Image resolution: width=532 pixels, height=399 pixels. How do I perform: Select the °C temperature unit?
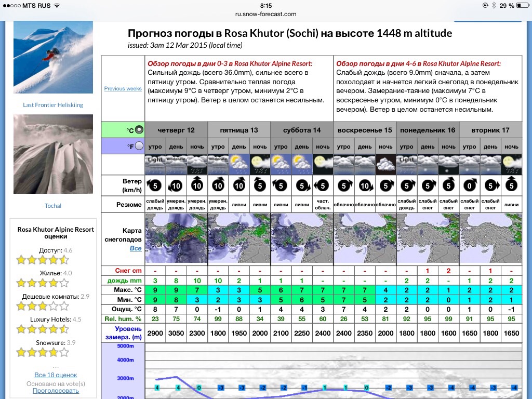pyautogui.click(x=139, y=129)
